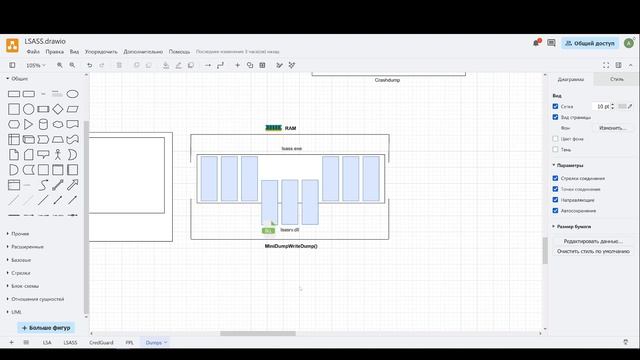Click the zoom out magnifier icon
Viewport: 640px width, 360px height.
72,65
